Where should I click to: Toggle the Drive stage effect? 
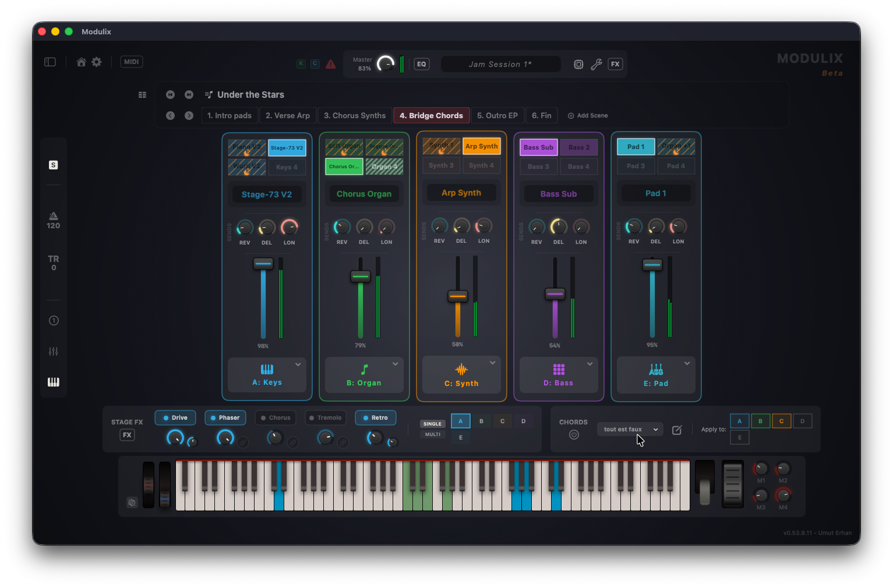pos(175,417)
